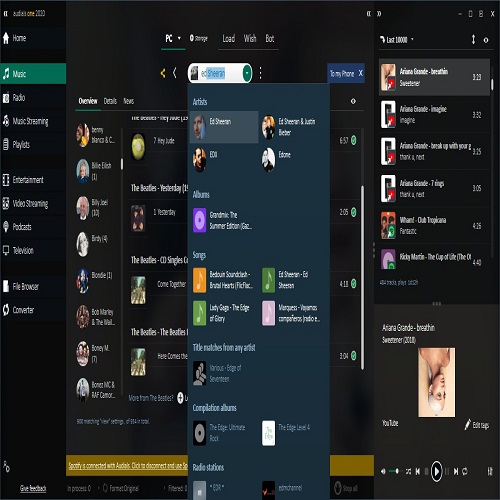
Task: Toggle repeat mode in the player
Action: [x=465, y=471]
